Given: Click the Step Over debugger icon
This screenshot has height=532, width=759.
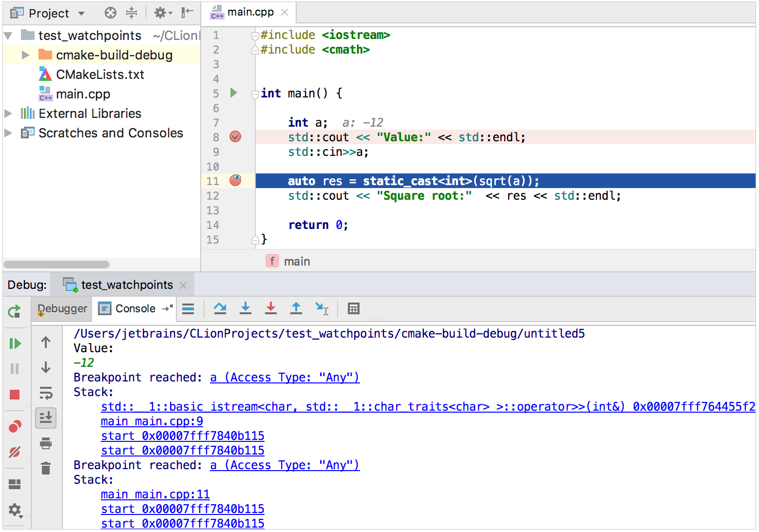Looking at the screenshot, I should tap(220, 308).
